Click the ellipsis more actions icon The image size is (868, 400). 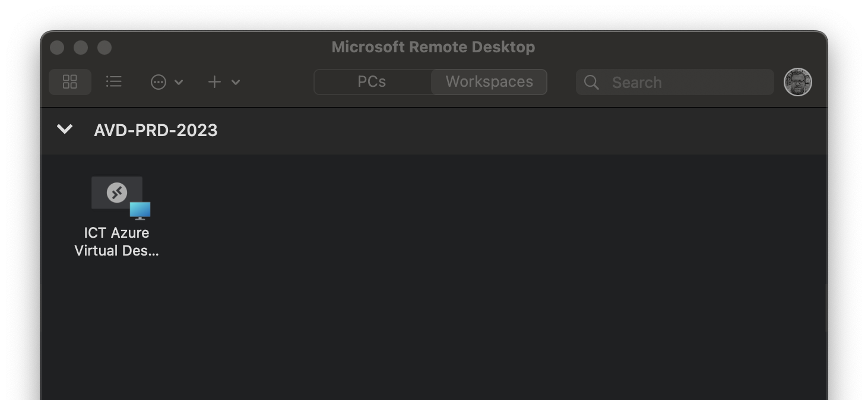(159, 82)
